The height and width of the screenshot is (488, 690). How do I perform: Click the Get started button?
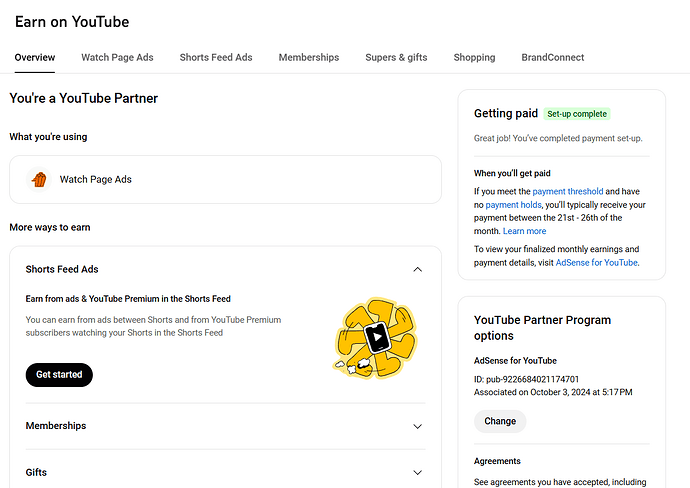[59, 375]
